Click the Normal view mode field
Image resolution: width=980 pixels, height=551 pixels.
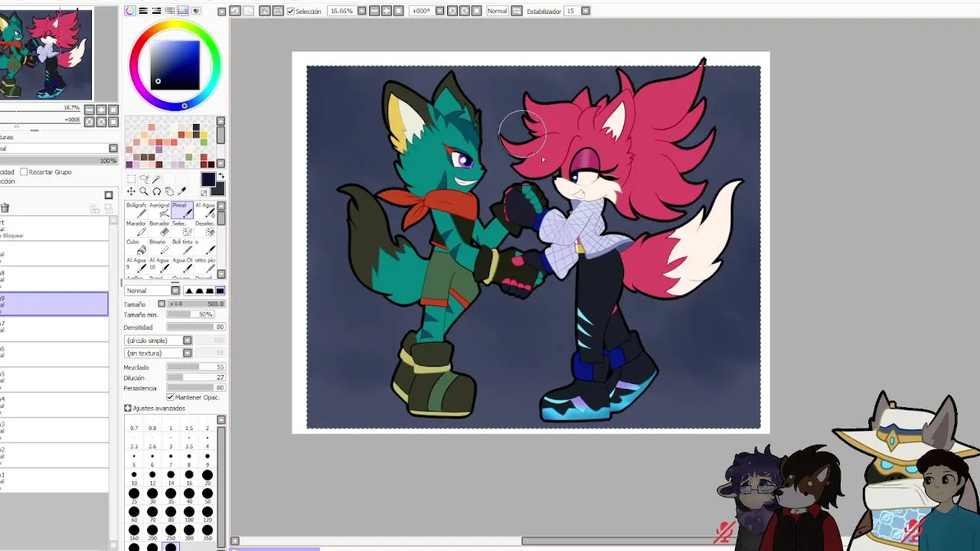498,11
